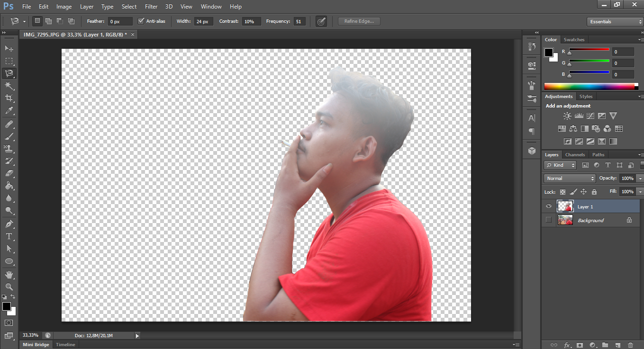Hide Layer 1 with its eye icon

pos(549,206)
